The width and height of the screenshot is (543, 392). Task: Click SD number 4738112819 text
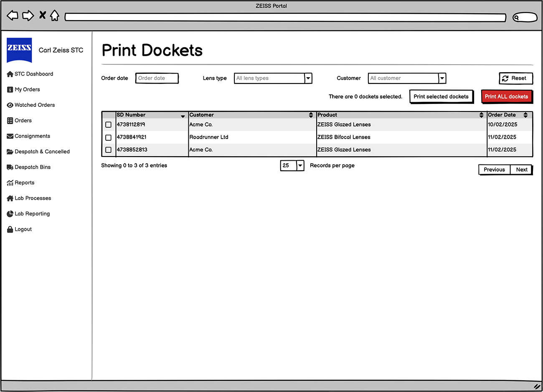[x=131, y=124]
